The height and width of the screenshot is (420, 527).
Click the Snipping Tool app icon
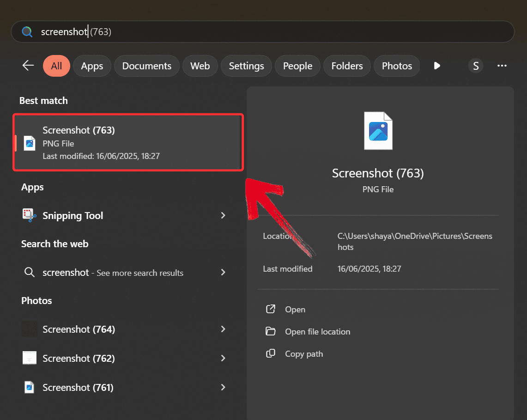pyautogui.click(x=30, y=215)
